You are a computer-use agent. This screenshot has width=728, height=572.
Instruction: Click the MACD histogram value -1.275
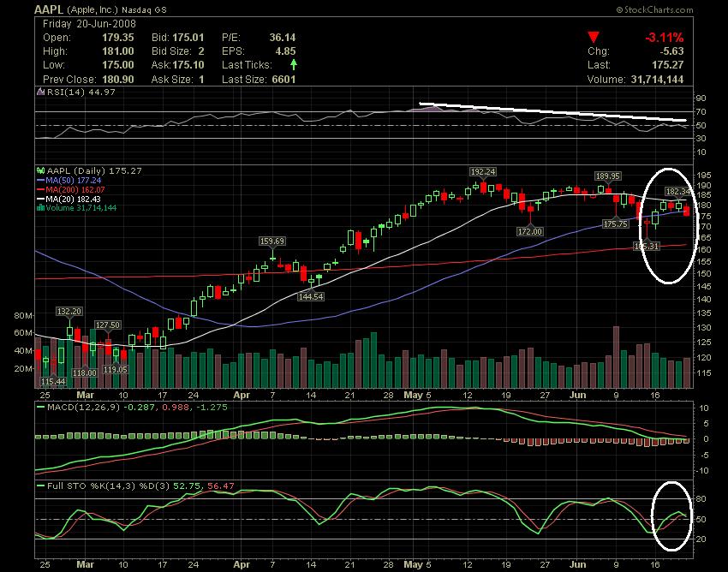click(212, 408)
